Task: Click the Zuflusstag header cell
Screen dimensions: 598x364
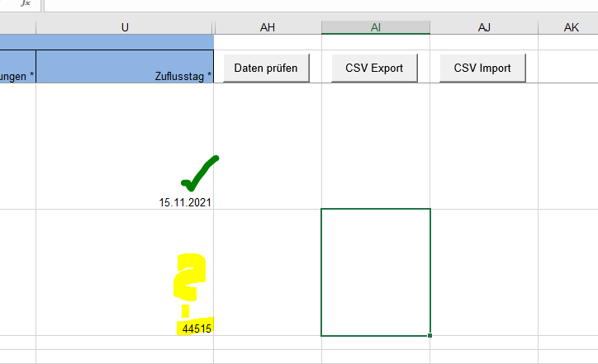Action: tap(125, 66)
